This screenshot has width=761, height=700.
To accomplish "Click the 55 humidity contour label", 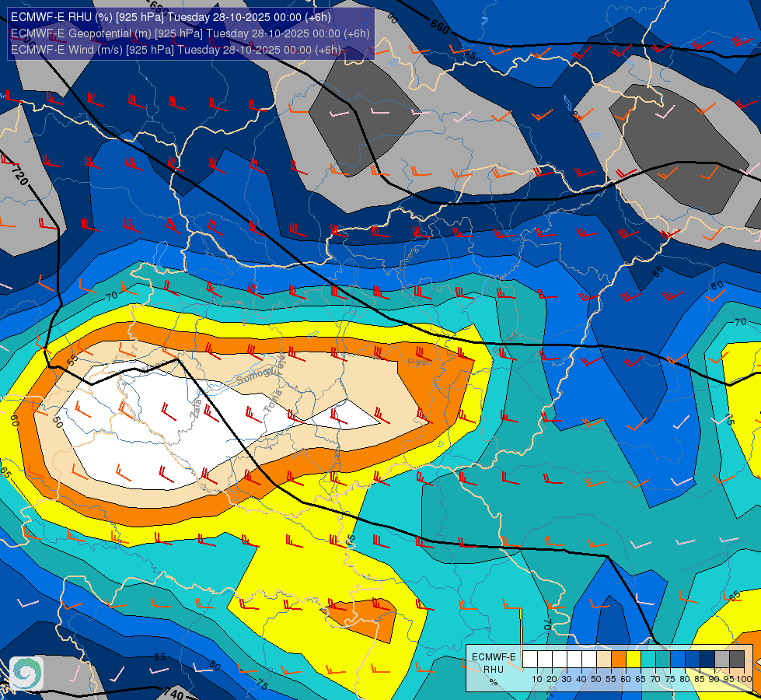I will pos(72,360).
